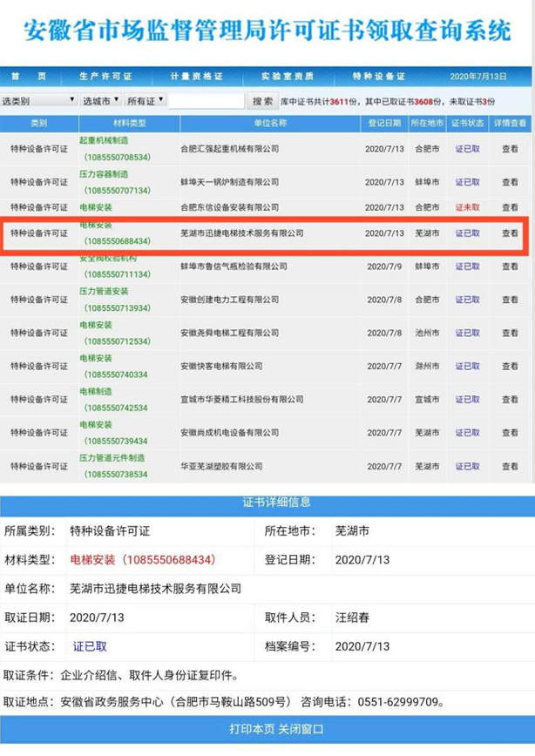Viewport: 535px width, 756px height.
Task: Click the 登记日期 column header
Action: tap(384, 124)
